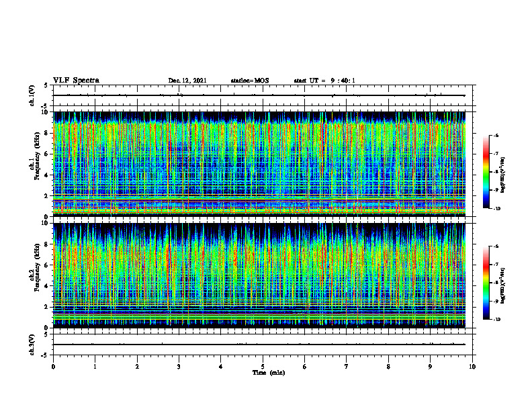Click the "station=MOS" header label
Screen dimensions: 532x411
coord(250,81)
